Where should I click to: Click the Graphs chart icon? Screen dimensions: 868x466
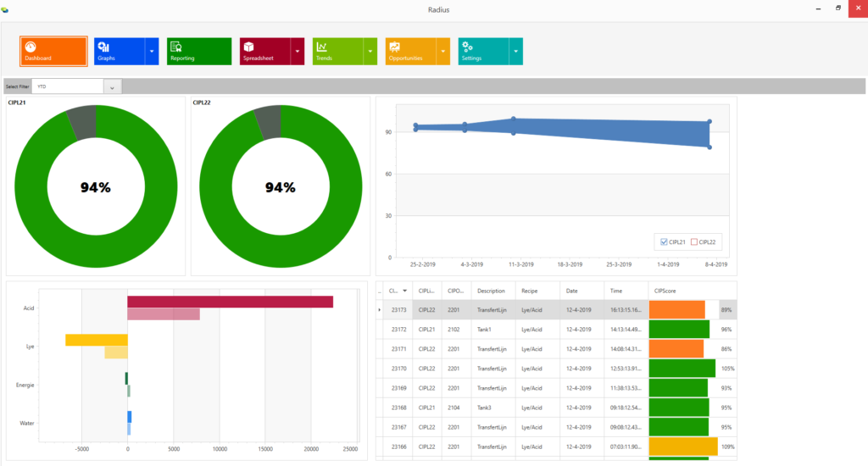104,47
